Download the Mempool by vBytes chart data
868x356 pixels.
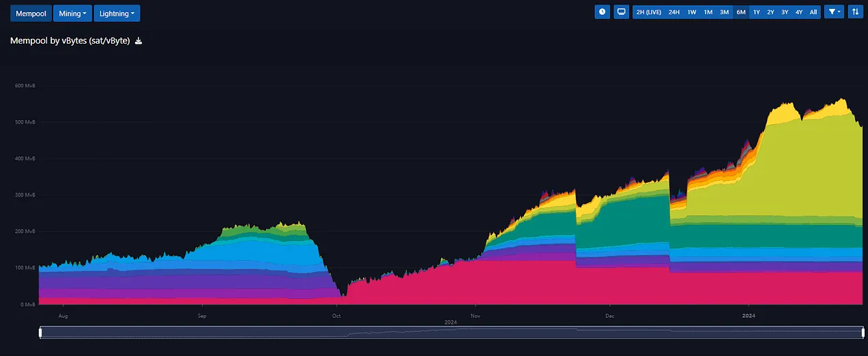tap(139, 41)
